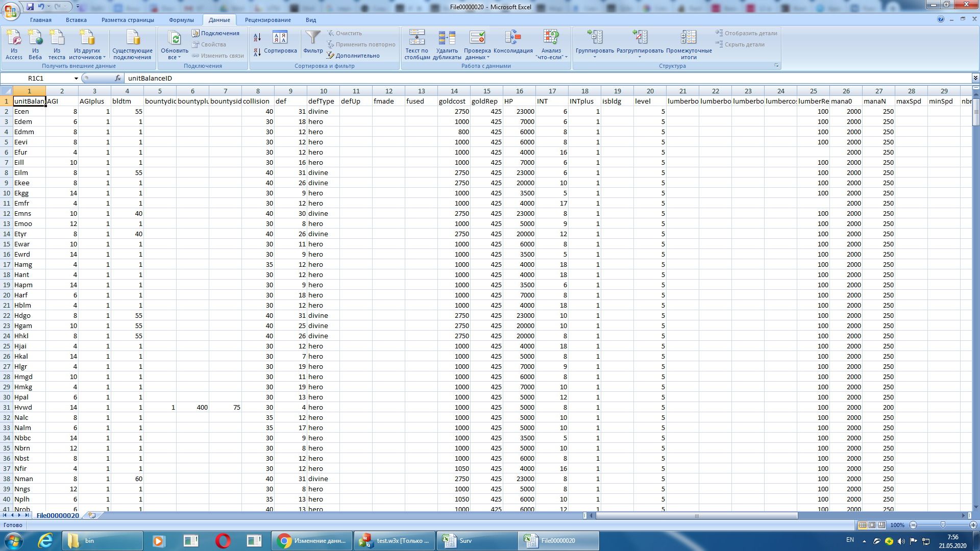Expand the Name Box dropdown
980x551 pixels.
(76, 78)
